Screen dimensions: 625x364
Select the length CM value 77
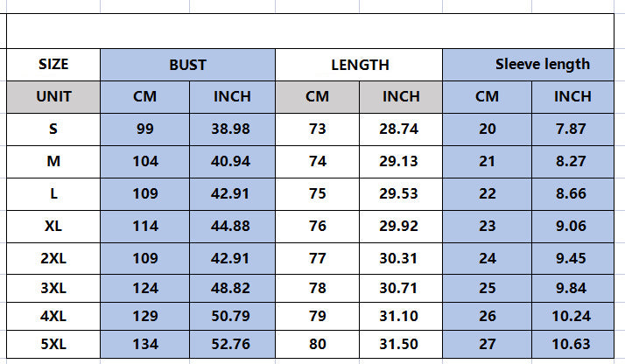317,258
